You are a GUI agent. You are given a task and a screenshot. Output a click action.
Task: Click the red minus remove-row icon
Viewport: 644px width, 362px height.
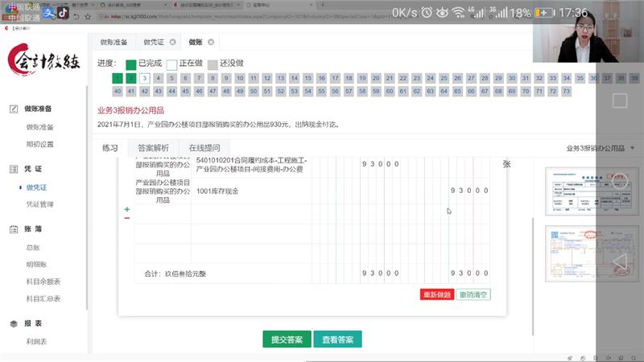coord(126,218)
